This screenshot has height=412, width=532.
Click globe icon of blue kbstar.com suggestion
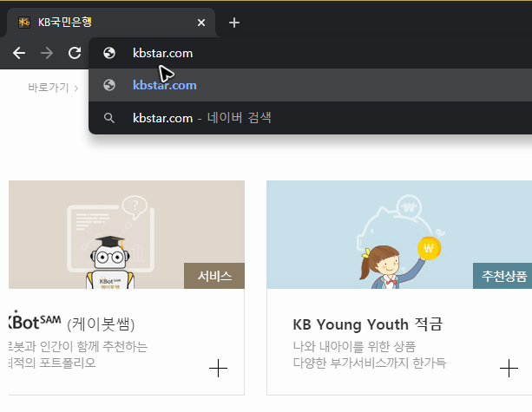click(x=108, y=85)
